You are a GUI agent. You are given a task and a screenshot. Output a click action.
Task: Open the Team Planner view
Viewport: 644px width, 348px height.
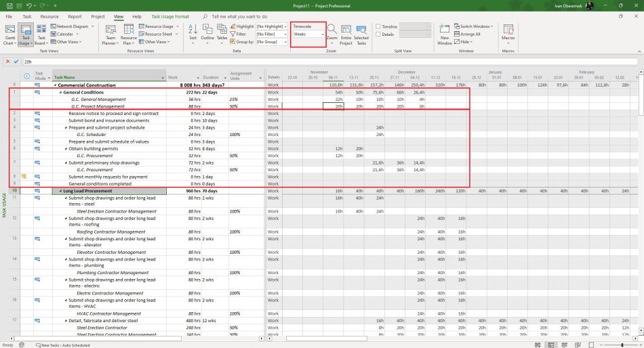tap(110, 35)
